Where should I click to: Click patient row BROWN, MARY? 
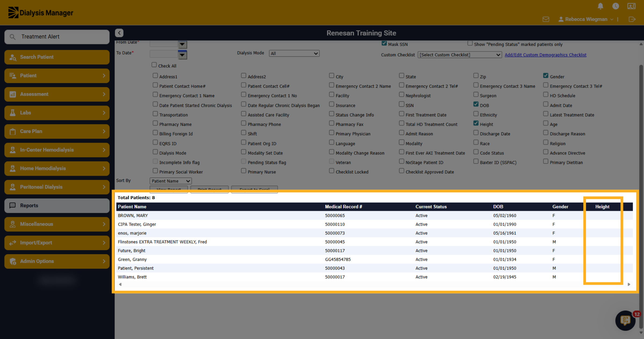[x=374, y=215]
